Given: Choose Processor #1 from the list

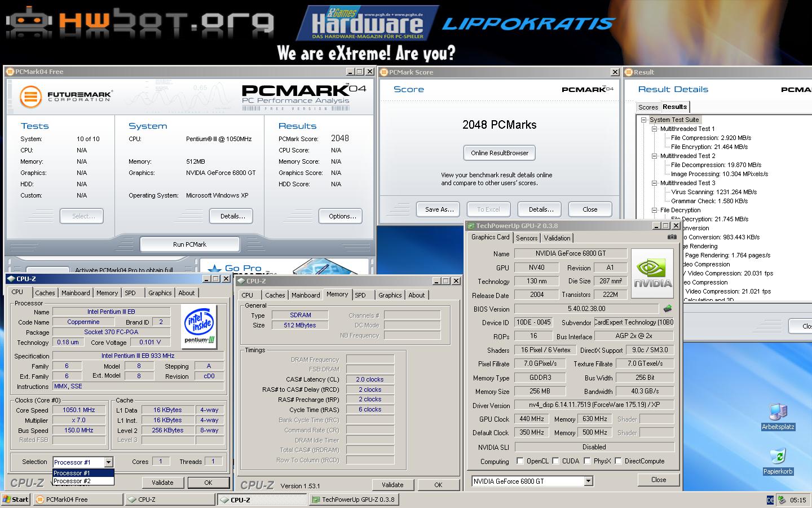Looking at the screenshot, I should pyautogui.click(x=83, y=473).
